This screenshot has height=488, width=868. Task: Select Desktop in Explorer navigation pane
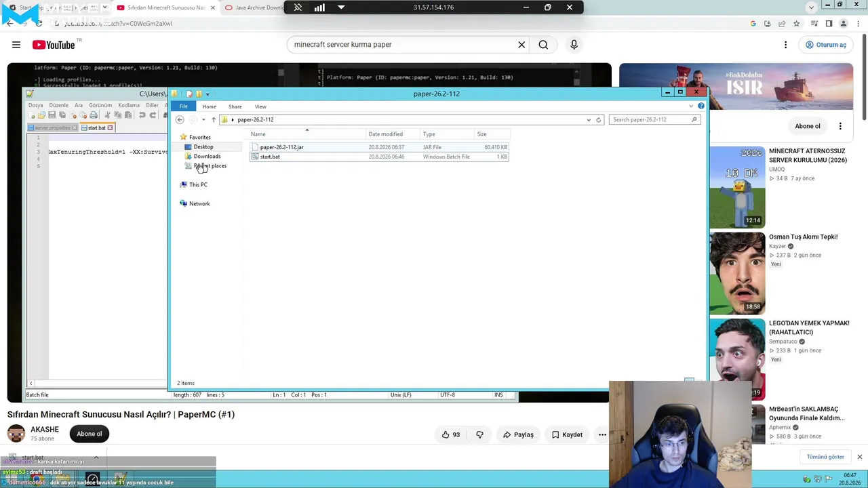203,147
